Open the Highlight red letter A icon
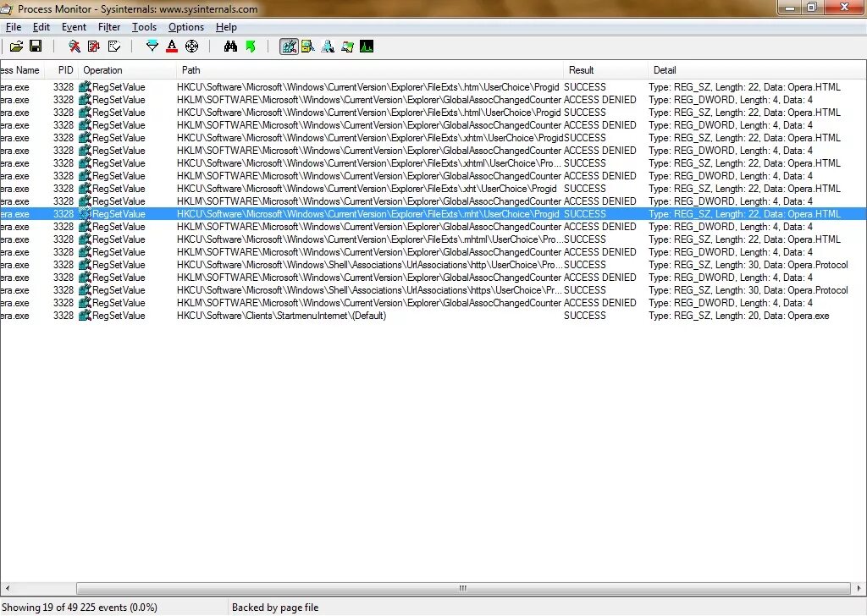 point(172,47)
